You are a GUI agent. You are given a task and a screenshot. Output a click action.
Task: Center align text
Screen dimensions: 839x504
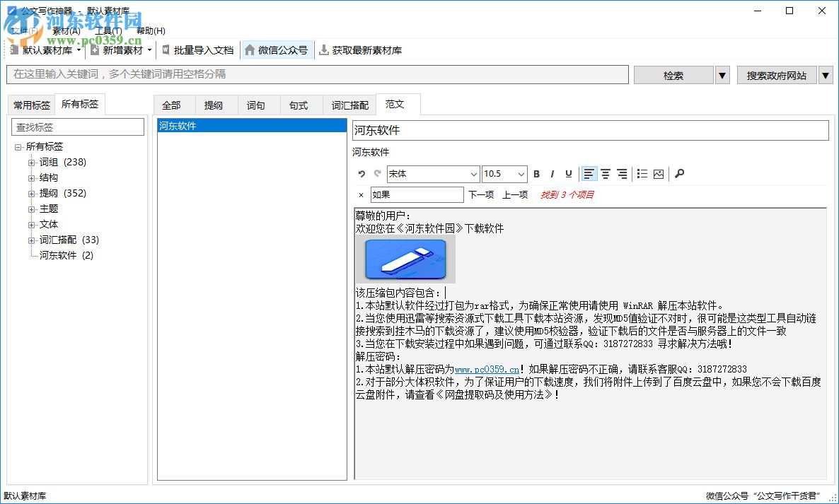coord(605,174)
